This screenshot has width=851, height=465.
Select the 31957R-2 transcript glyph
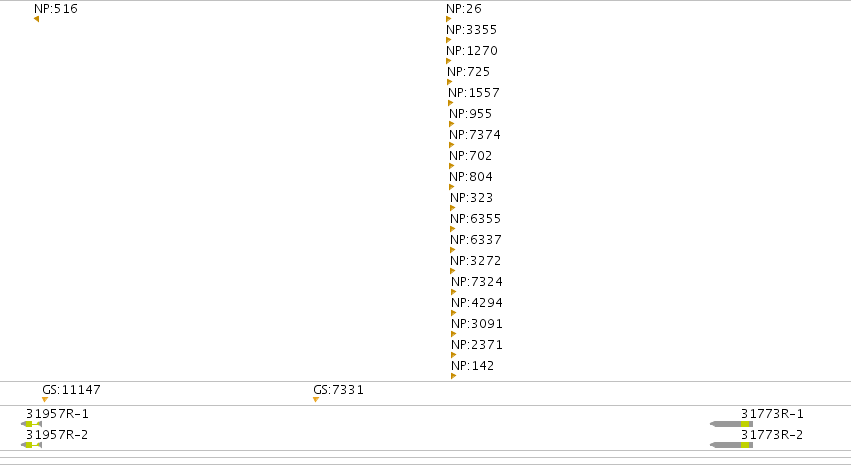31,445
